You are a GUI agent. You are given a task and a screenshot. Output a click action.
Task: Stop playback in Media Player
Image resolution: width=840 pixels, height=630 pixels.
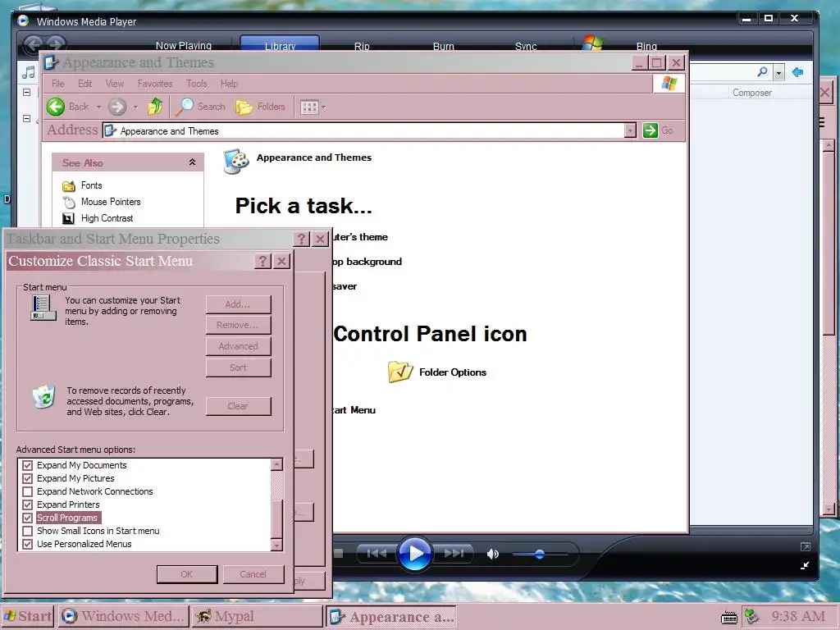(339, 554)
